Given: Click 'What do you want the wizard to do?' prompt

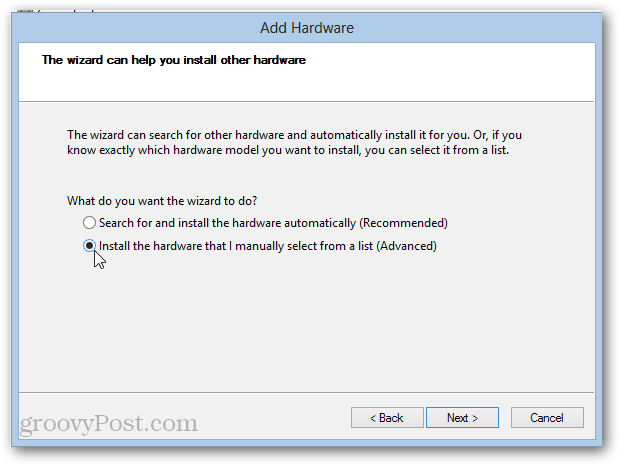Looking at the screenshot, I should [162, 201].
